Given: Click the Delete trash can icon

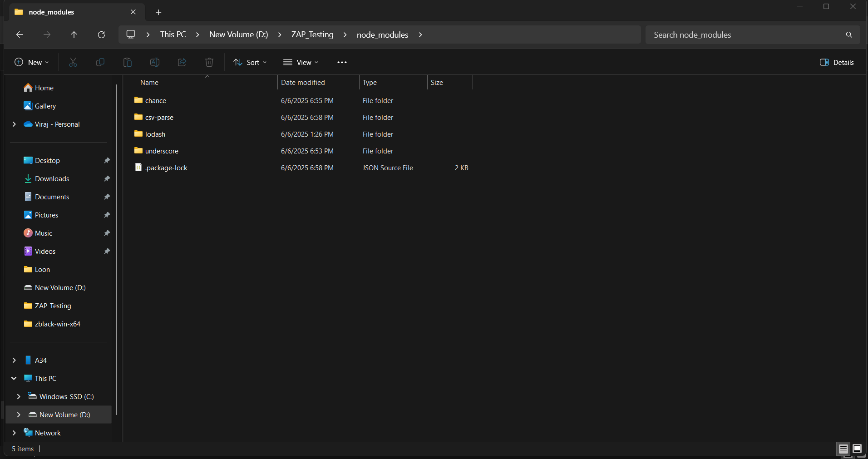Looking at the screenshot, I should (209, 62).
